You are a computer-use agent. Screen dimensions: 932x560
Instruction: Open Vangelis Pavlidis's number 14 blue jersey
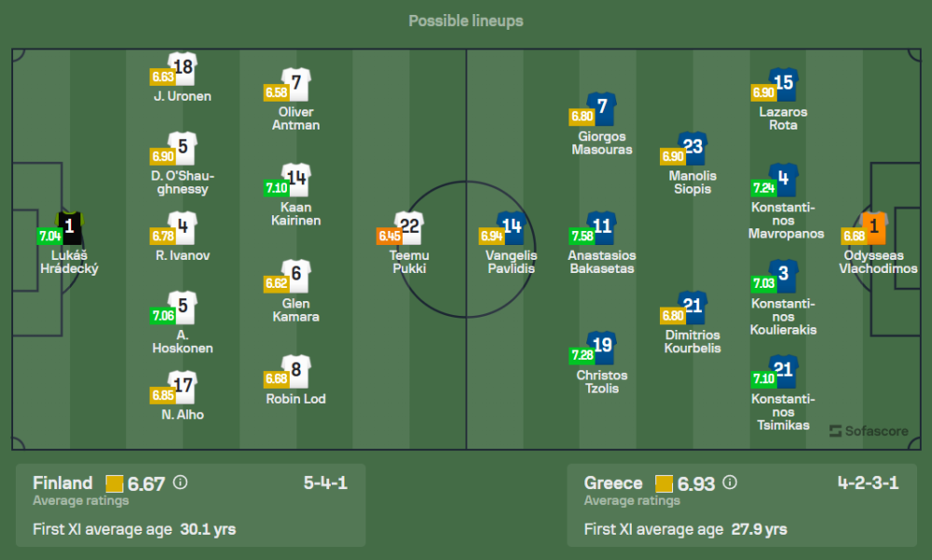coord(512,227)
